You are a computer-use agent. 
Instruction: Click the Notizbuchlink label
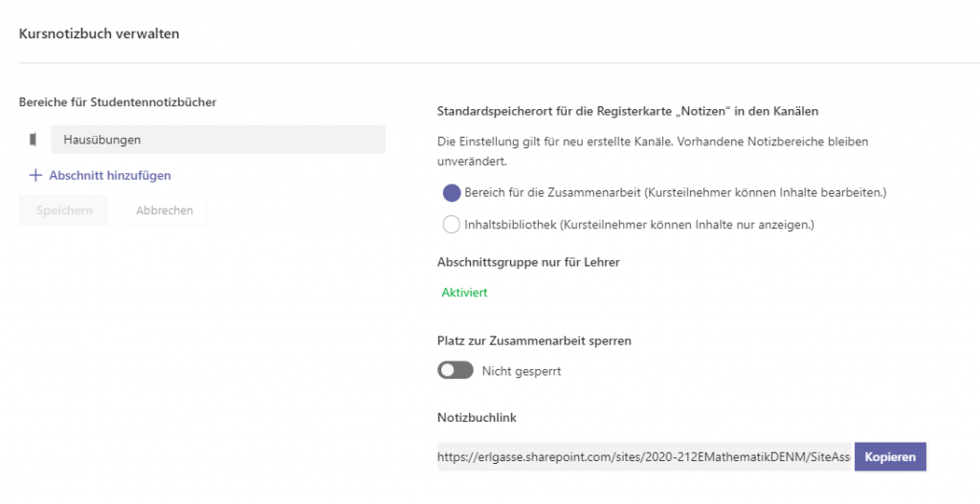tap(477, 417)
